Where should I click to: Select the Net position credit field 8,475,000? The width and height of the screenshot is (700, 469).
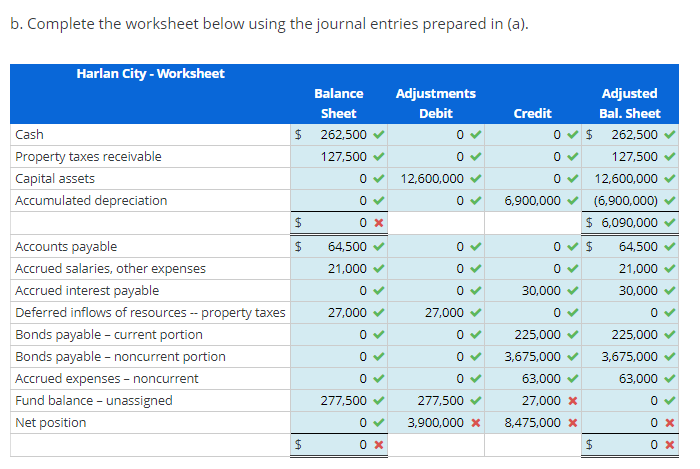[533, 423]
